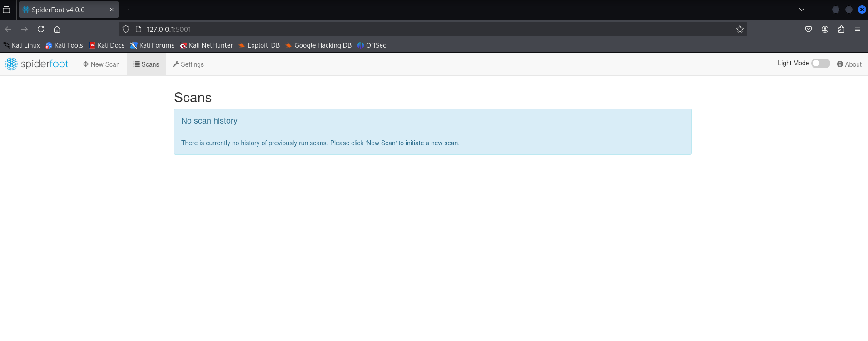The image size is (868, 341).
Task: Bookmark this page with the star icon
Action: [739, 29]
